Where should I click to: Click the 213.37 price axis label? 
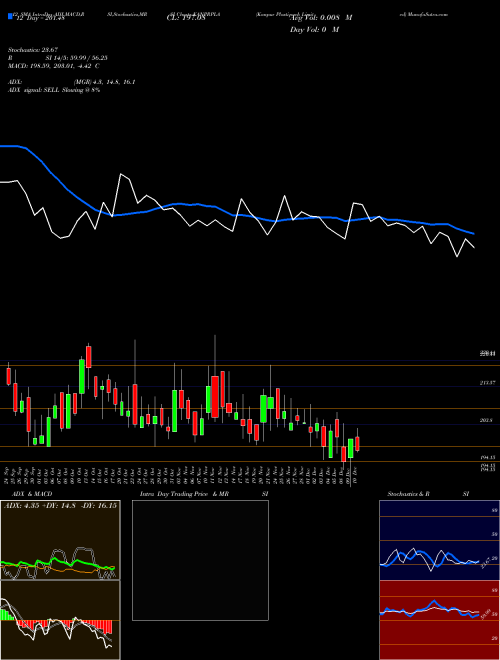[488, 383]
